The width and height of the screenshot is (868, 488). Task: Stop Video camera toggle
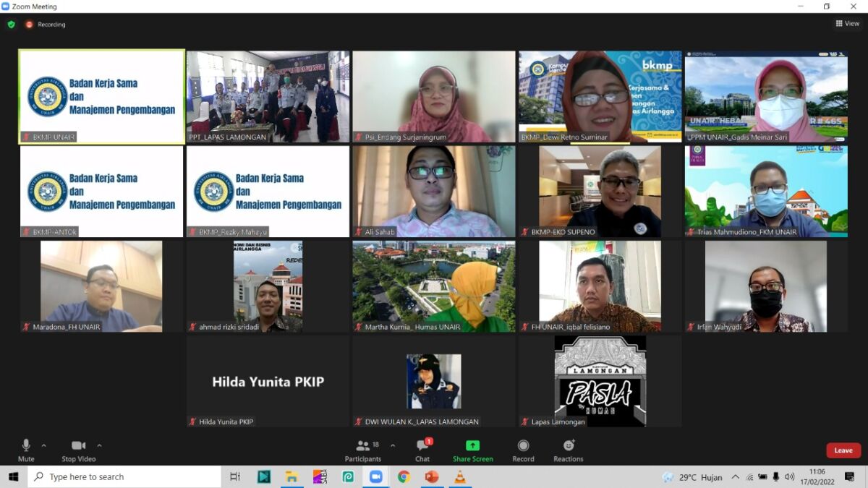point(78,446)
